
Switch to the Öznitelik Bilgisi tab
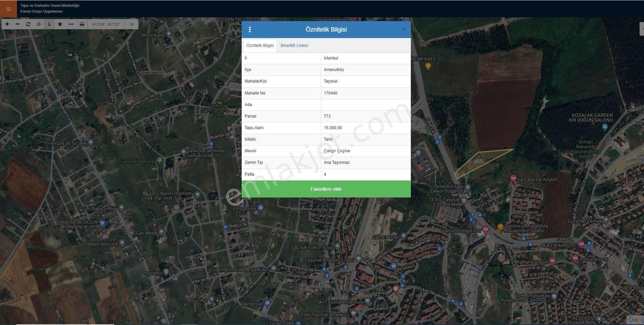pyautogui.click(x=260, y=46)
